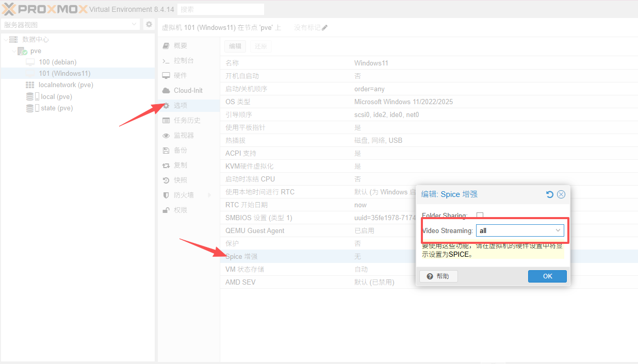Click the pencil icon to edit tags

(x=324, y=28)
